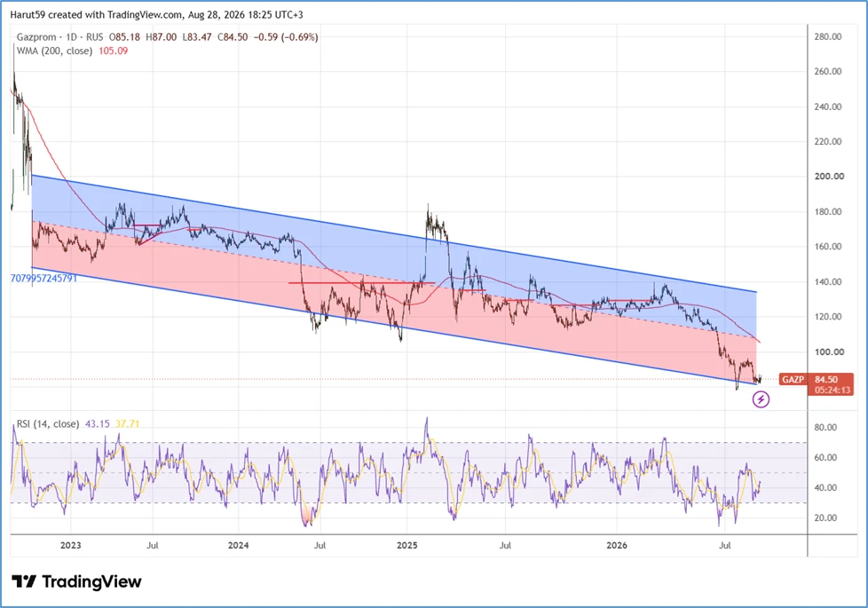Select the WMA (200, close) indicator legend
Screen dimensions: 868x608
pyautogui.click(x=54, y=51)
